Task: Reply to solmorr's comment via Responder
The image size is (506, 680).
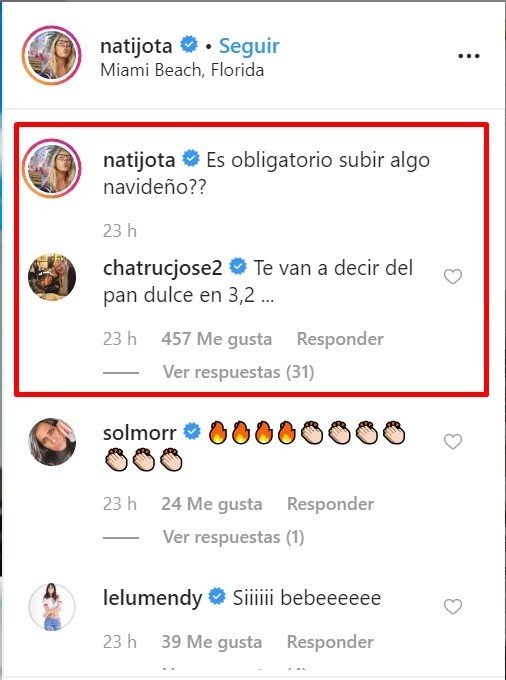Action: coord(330,503)
